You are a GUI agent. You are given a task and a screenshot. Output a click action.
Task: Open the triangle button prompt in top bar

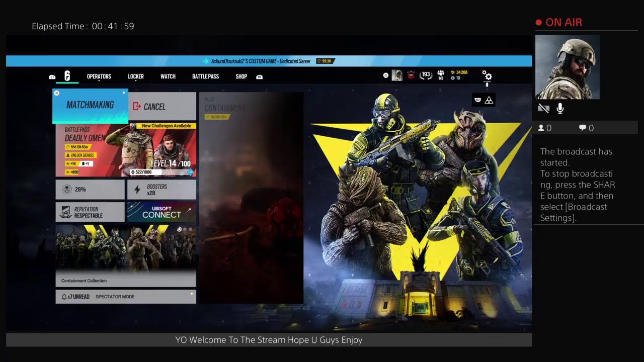coord(386,75)
